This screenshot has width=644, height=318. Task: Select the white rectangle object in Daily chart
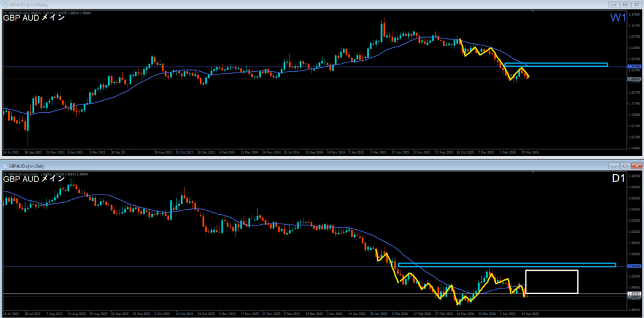pyautogui.click(x=552, y=282)
